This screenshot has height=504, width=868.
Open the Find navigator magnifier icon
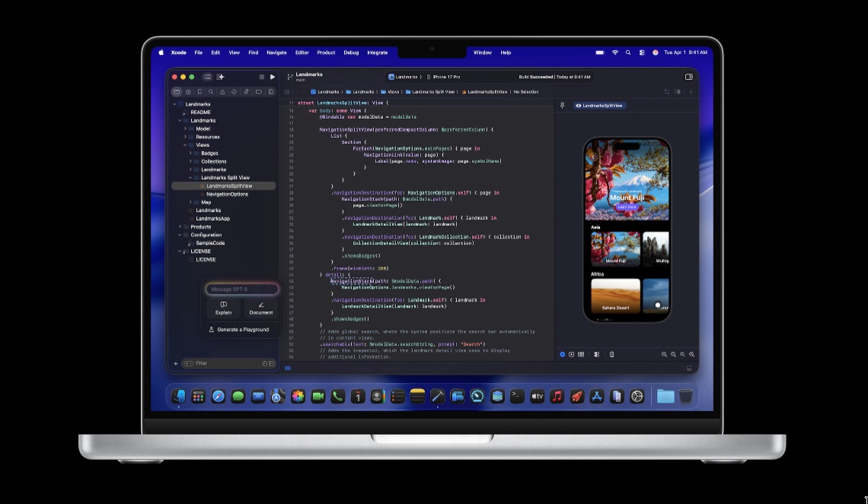tap(212, 92)
